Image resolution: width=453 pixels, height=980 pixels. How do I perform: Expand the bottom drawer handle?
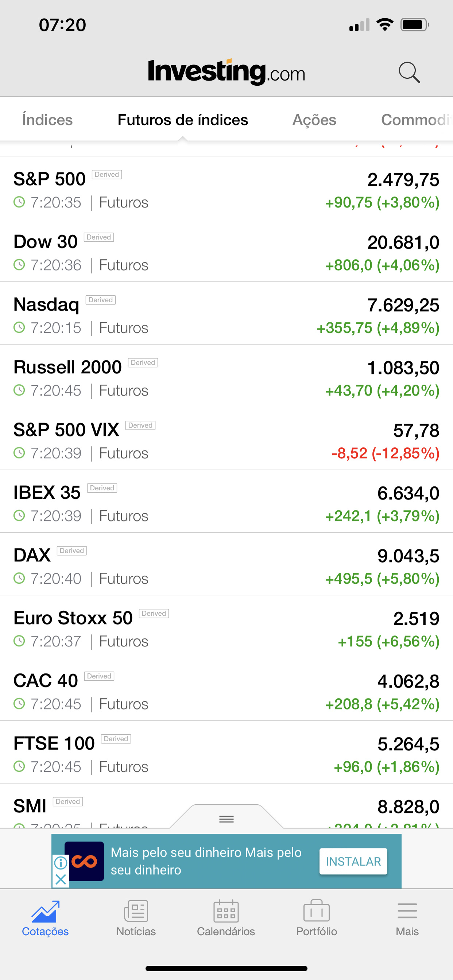pyautogui.click(x=226, y=819)
